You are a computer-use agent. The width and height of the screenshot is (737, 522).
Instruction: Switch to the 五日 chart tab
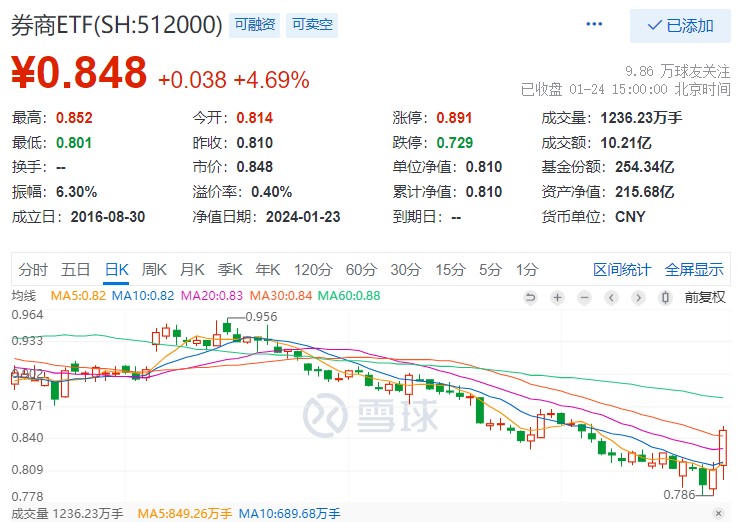[75, 270]
